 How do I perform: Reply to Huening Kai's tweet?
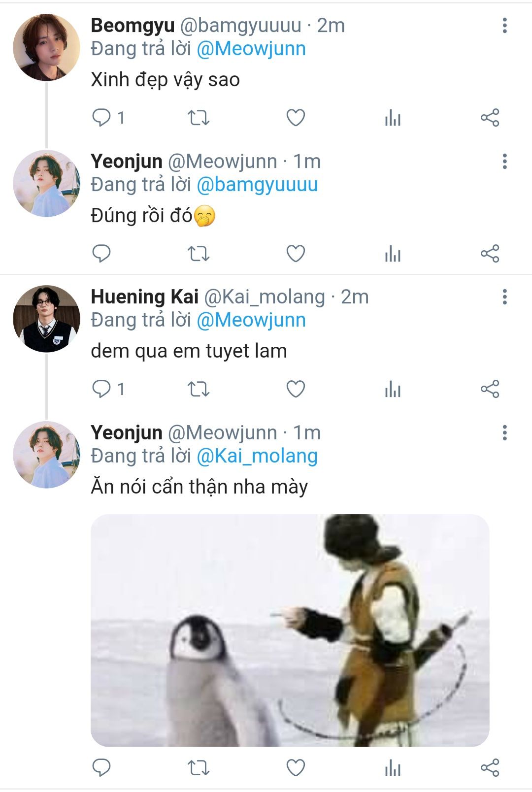click(x=101, y=389)
